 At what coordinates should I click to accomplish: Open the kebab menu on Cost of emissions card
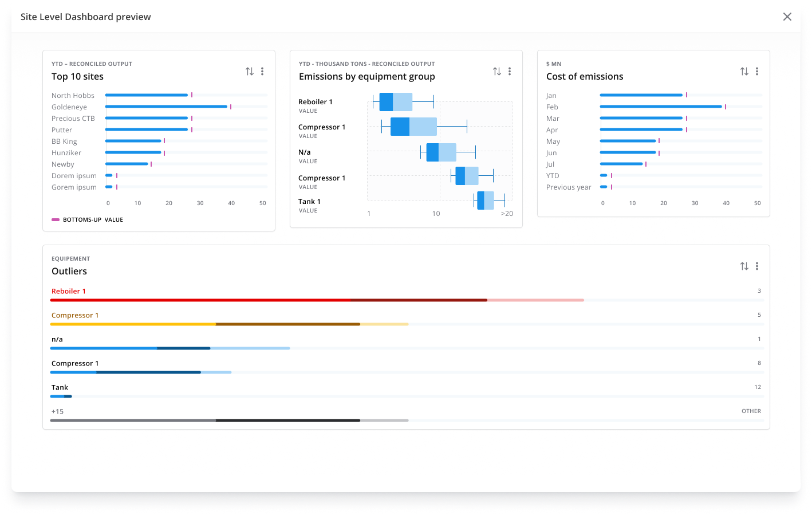(758, 71)
